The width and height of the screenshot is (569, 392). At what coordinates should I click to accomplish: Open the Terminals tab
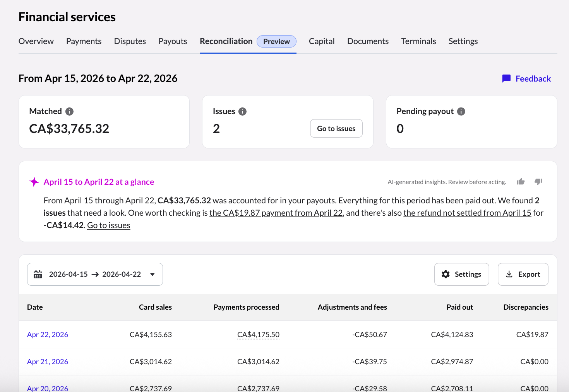(418, 41)
